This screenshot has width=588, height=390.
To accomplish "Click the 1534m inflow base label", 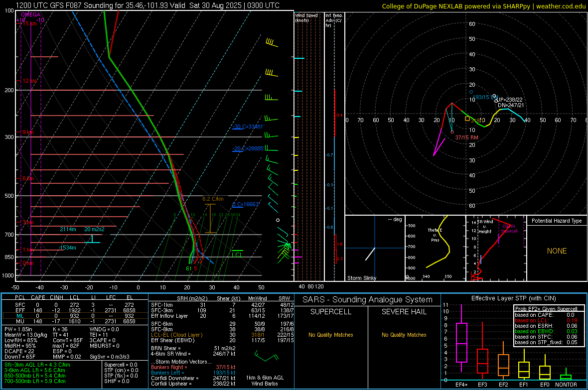I will 68,248.
